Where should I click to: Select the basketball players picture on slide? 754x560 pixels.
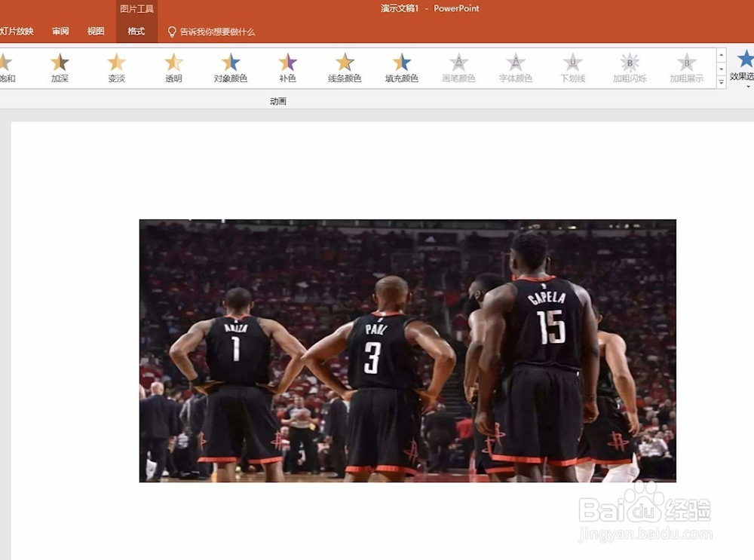tap(408, 351)
